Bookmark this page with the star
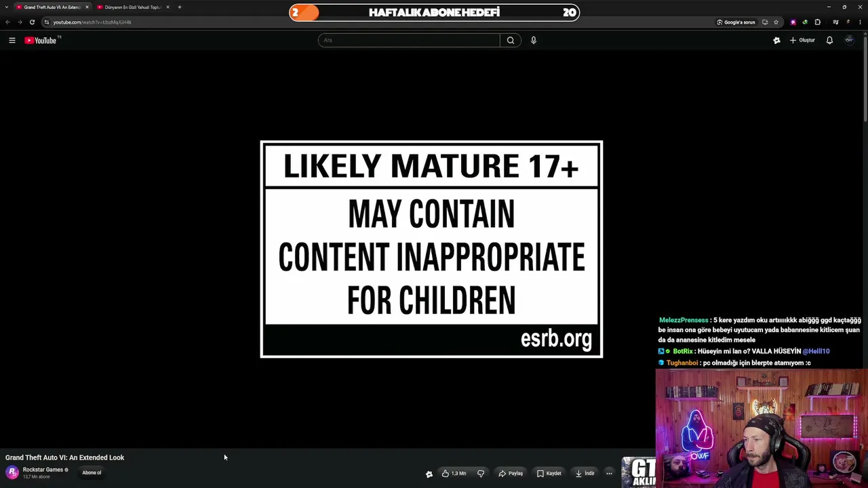 tap(776, 22)
